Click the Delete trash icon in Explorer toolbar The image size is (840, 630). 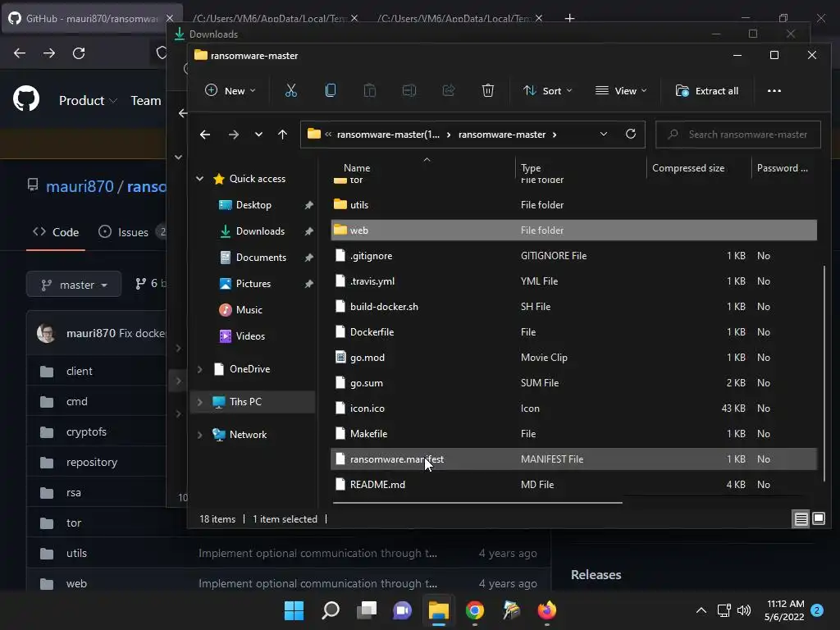487,90
